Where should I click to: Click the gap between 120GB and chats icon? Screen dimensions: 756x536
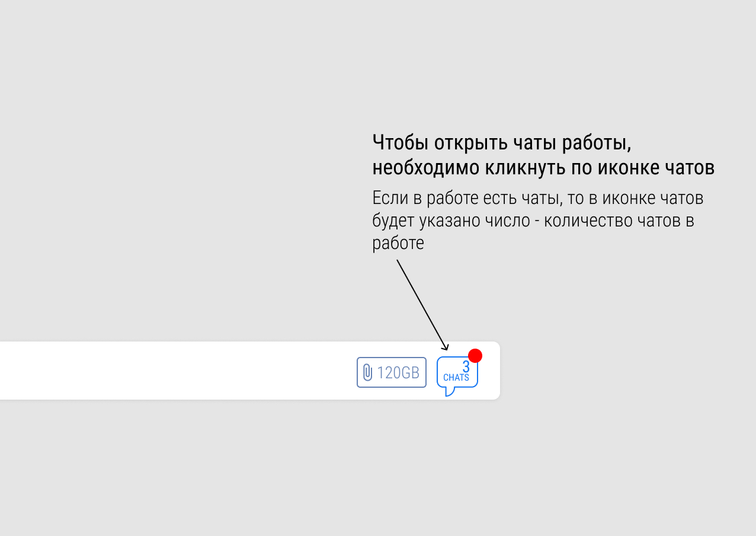click(431, 372)
